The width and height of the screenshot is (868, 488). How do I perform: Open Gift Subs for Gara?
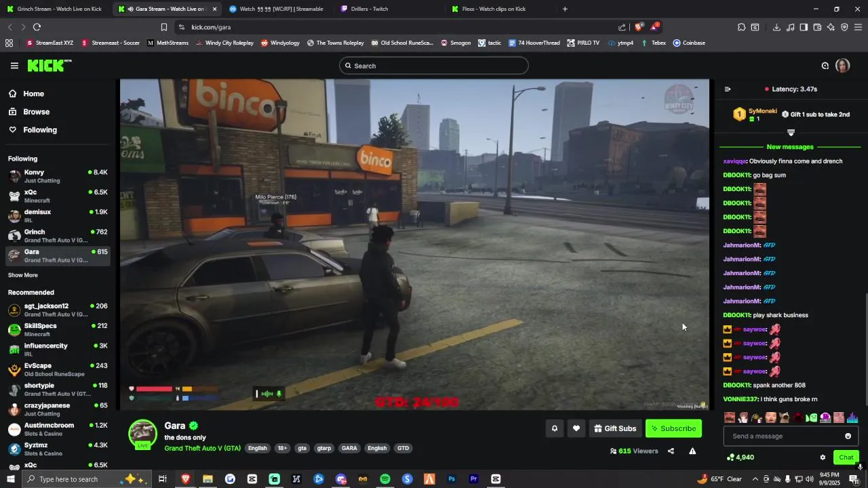(x=615, y=428)
